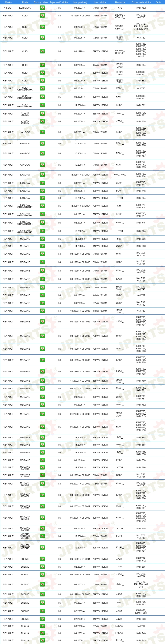Click fuel icon in Laguna Grandtour K56_ row

click(x=42, y=206)
